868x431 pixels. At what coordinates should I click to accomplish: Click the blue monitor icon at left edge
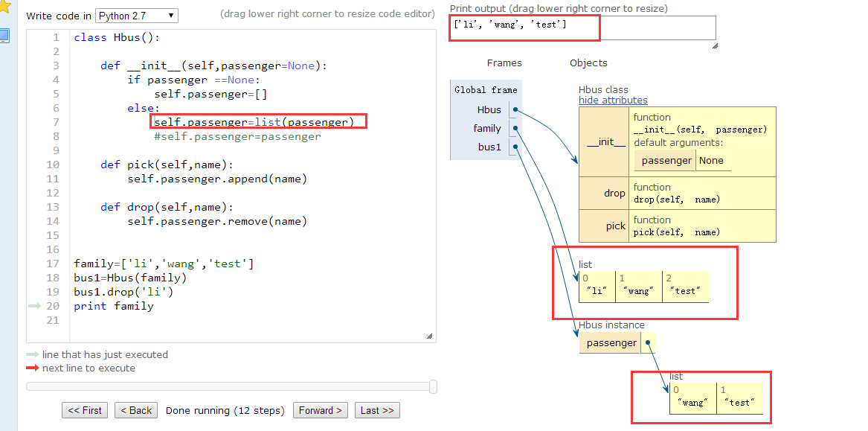(4, 36)
